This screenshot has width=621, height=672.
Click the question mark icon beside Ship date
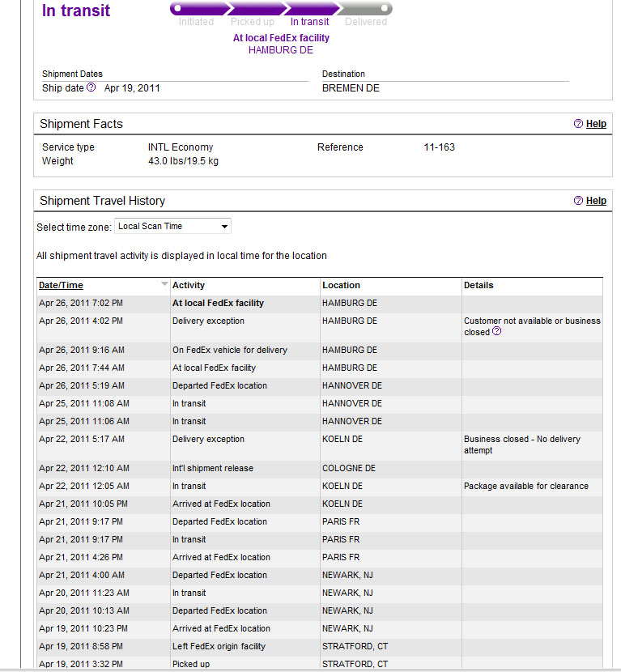click(x=91, y=87)
